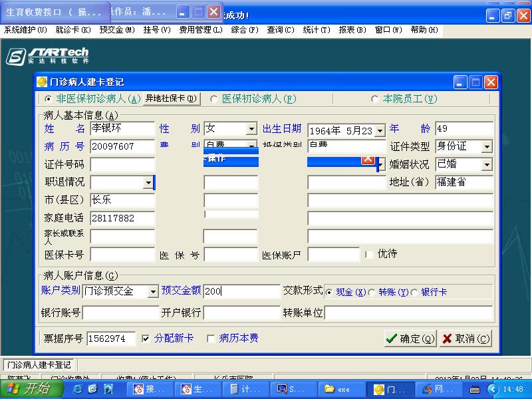Viewport: 532px width, 399px height.
Task: Click the keyboard icon in system tray
Action: 474,390
